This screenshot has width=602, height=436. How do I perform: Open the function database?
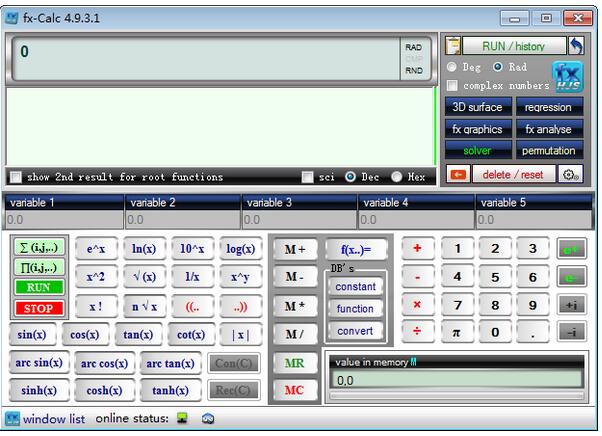pyautogui.click(x=356, y=309)
